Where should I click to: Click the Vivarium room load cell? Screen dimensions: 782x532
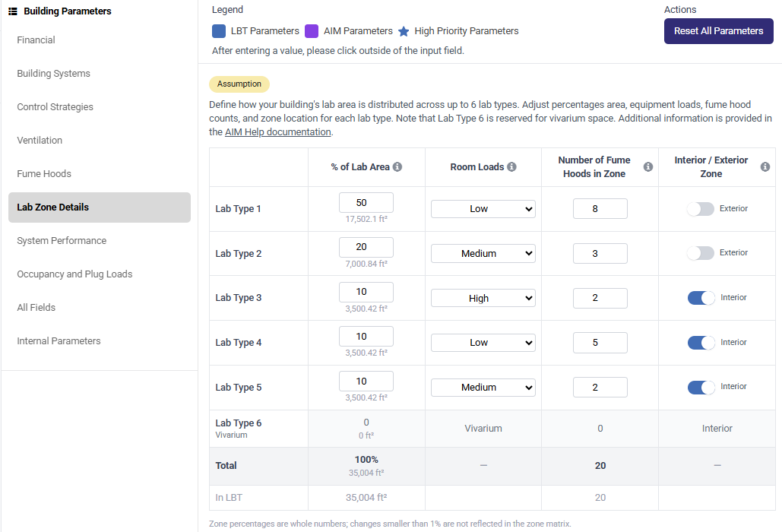[483, 429]
